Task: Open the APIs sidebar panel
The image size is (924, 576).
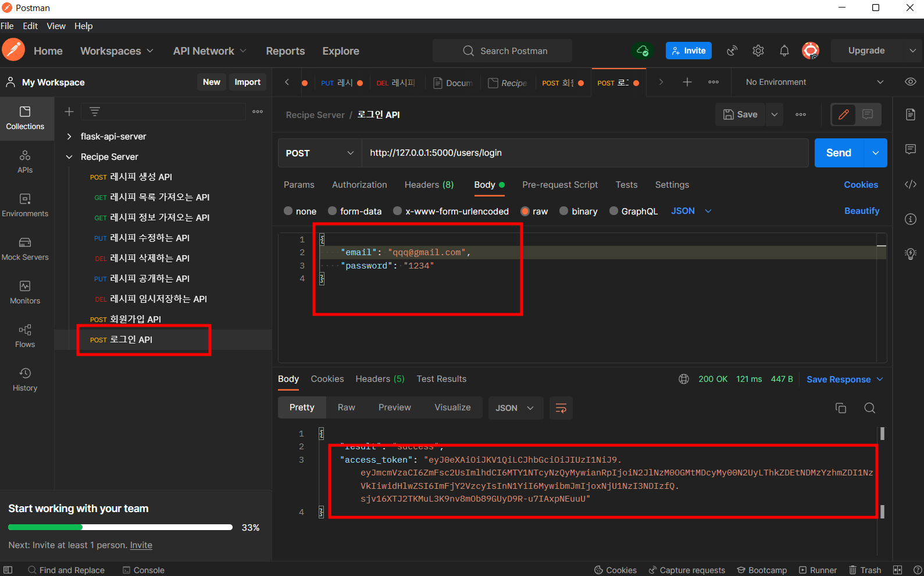Action: pos(25,162)
